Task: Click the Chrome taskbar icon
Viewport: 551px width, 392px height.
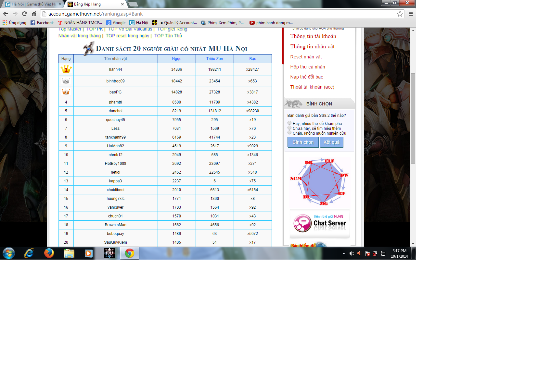Action: point(130,253)
